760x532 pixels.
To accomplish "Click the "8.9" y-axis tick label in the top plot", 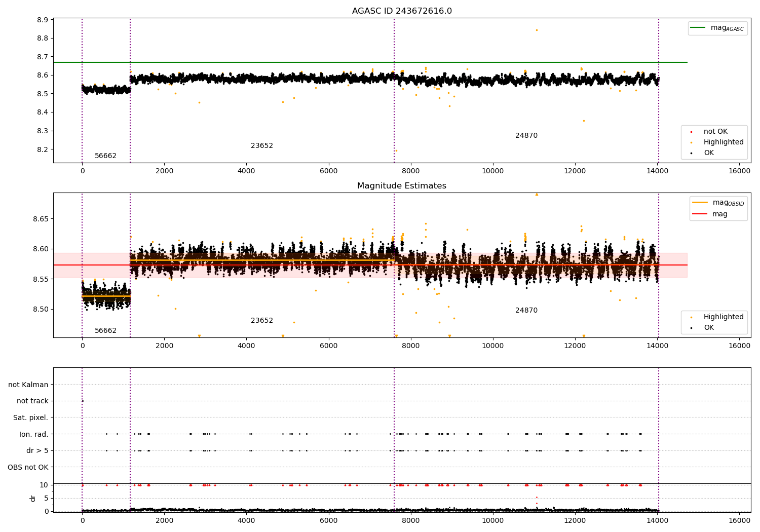I will click(x=43, y=20).
